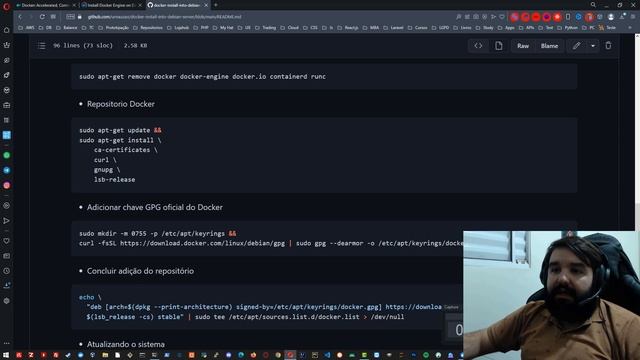Open sidebar settings gear icon
The width and height of the screenshot is (640, 360).
[7, 301]
